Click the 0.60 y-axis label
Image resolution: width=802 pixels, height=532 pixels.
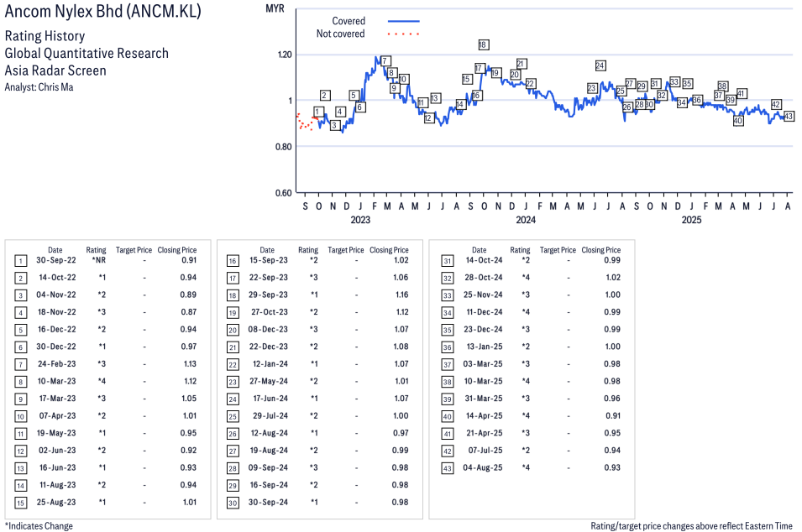tap(284, 193)
